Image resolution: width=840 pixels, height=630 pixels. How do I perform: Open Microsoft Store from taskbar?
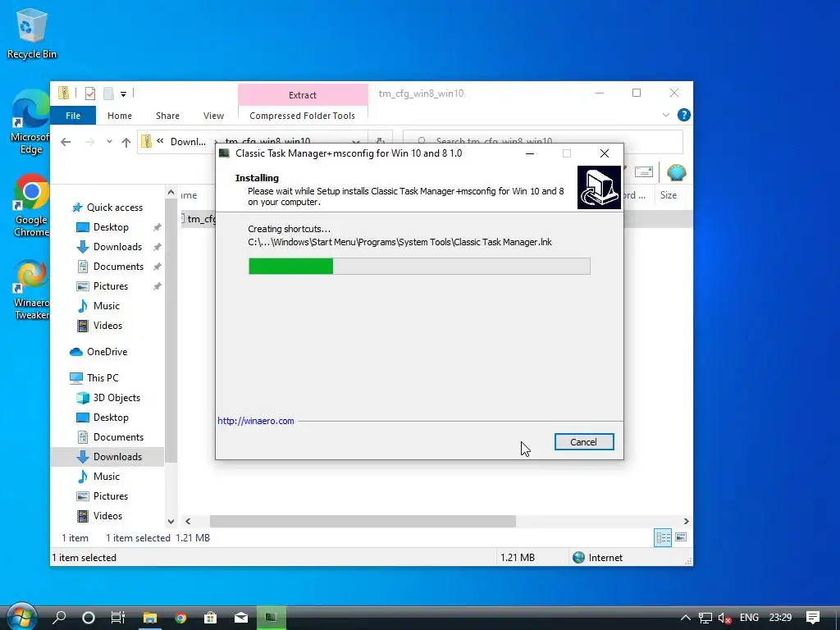pos(211,618)
